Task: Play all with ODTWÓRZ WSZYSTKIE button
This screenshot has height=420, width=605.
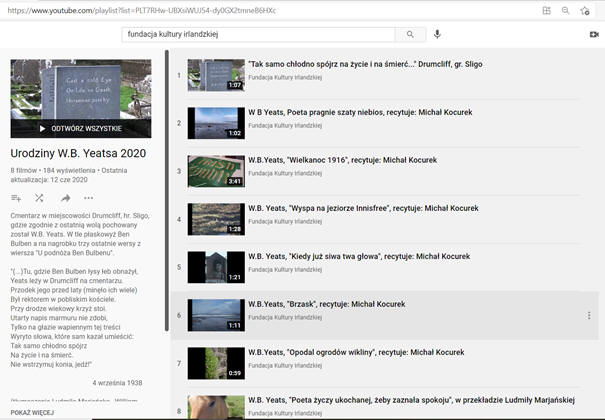Action: click(x=81, y=128)
